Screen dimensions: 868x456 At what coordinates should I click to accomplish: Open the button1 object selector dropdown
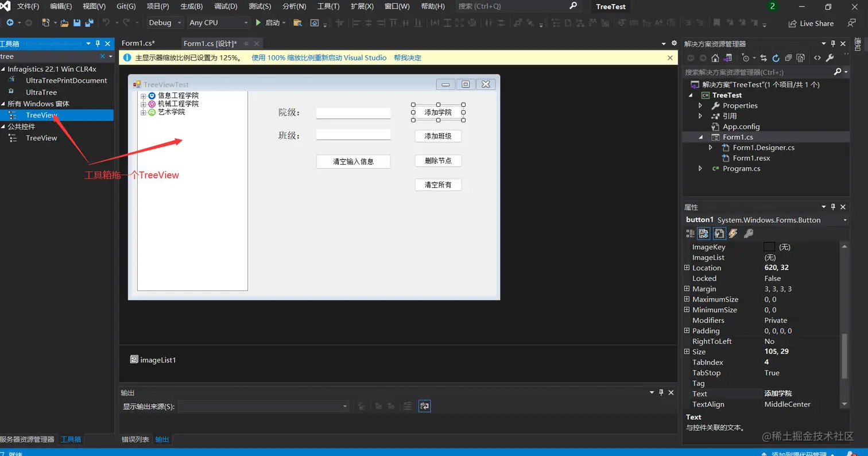(x=845, y=220)
